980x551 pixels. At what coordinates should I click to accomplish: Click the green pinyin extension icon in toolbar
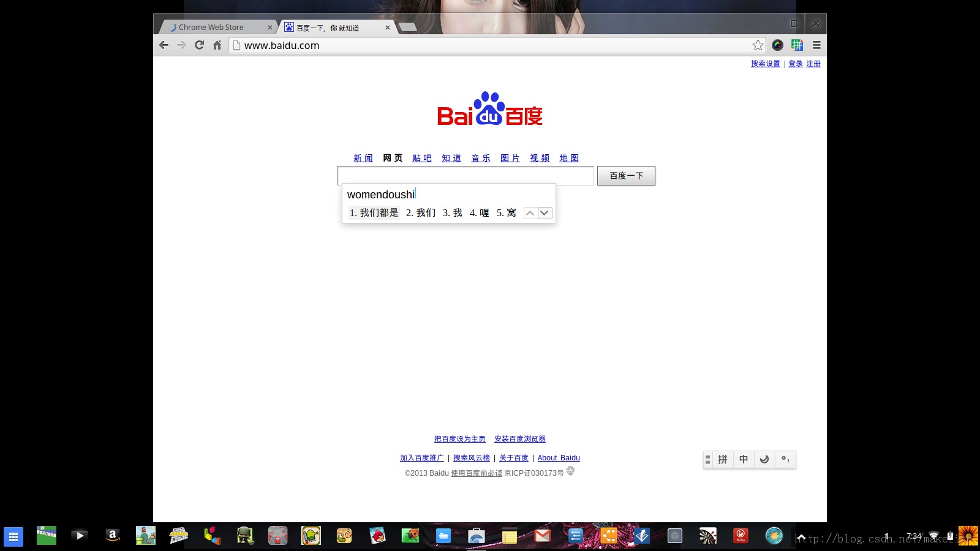coord(797,45)
